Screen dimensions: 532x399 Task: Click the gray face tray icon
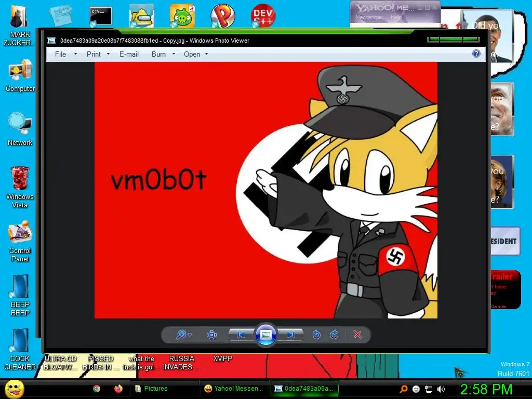[x=416, y=389]
